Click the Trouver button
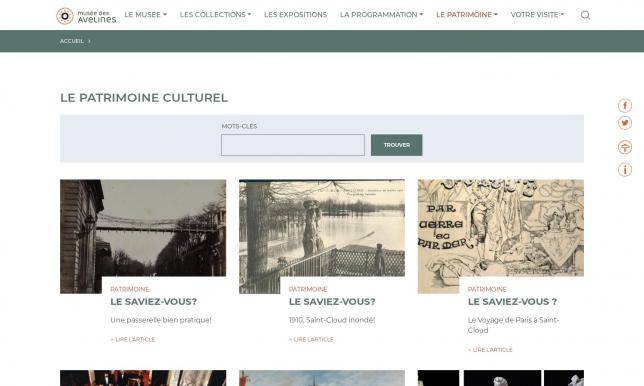Viewport: 644px width, 386px height. pos(396,145)
